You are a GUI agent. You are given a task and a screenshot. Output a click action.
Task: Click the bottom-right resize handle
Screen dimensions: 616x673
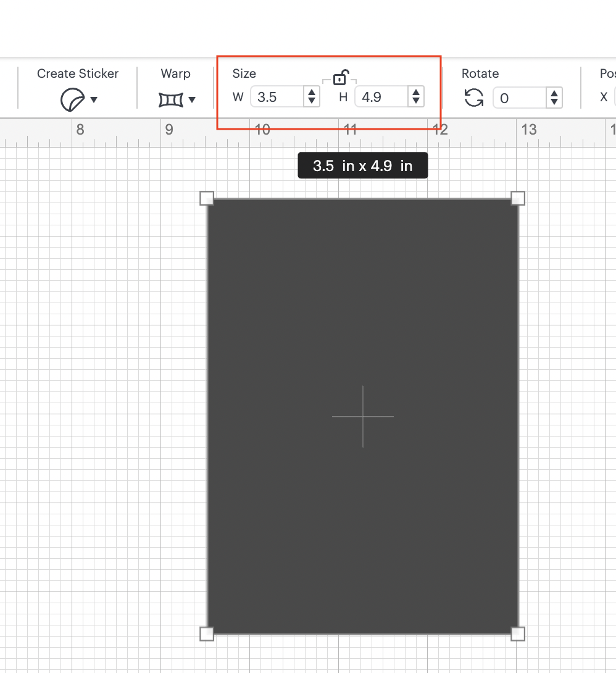click(518, 633)
